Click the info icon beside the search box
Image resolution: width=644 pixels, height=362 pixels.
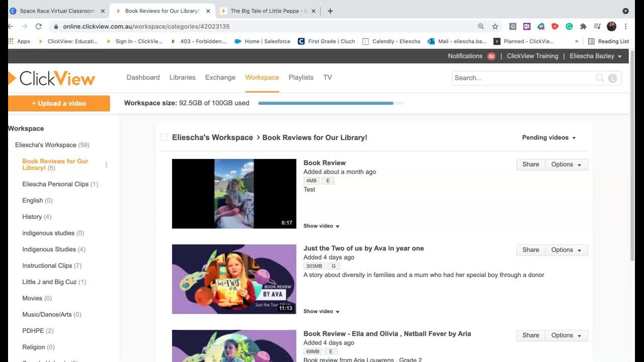[612, 78]
